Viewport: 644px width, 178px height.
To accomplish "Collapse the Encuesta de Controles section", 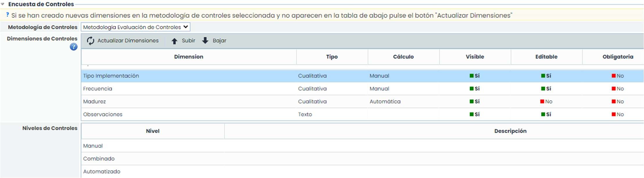I will [3, 4].
